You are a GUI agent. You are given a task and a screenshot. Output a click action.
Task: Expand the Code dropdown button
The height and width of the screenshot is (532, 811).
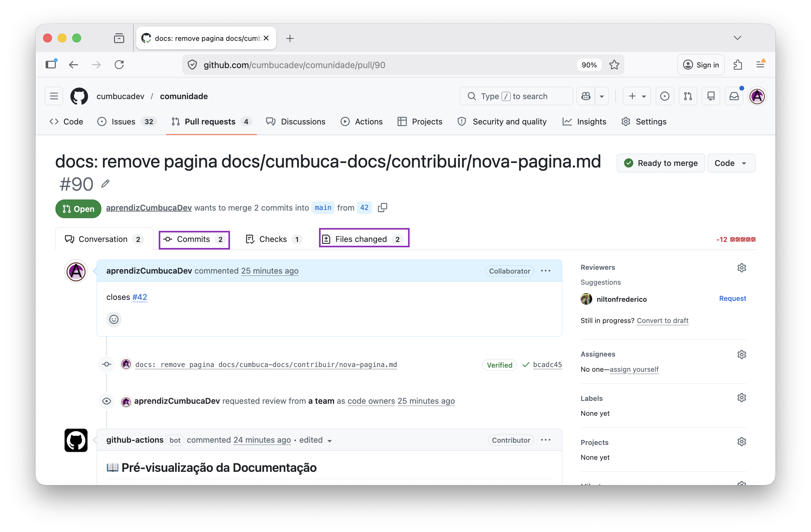tap(731, 163)
